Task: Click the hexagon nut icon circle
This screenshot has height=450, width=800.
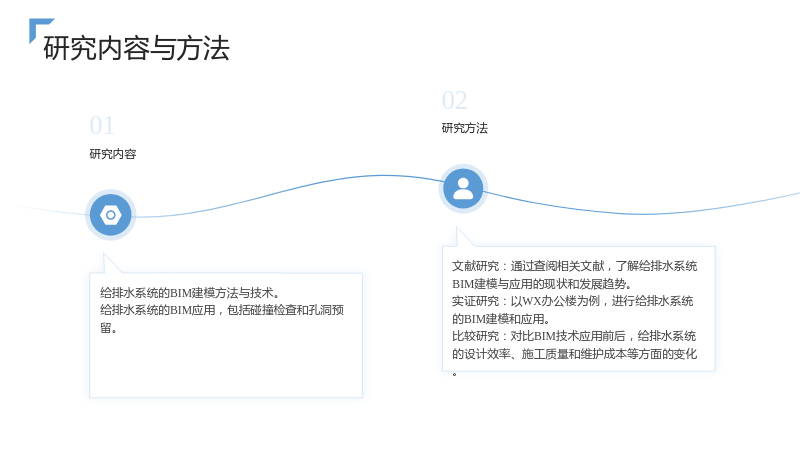Action: (111, 215)
